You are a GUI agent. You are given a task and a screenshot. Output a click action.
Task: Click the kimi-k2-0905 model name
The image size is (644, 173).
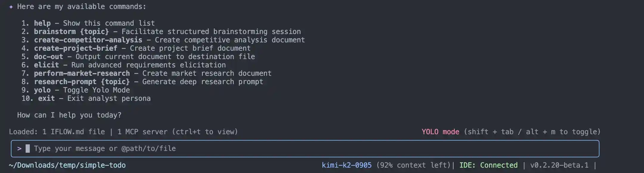[x=346, y=165]
